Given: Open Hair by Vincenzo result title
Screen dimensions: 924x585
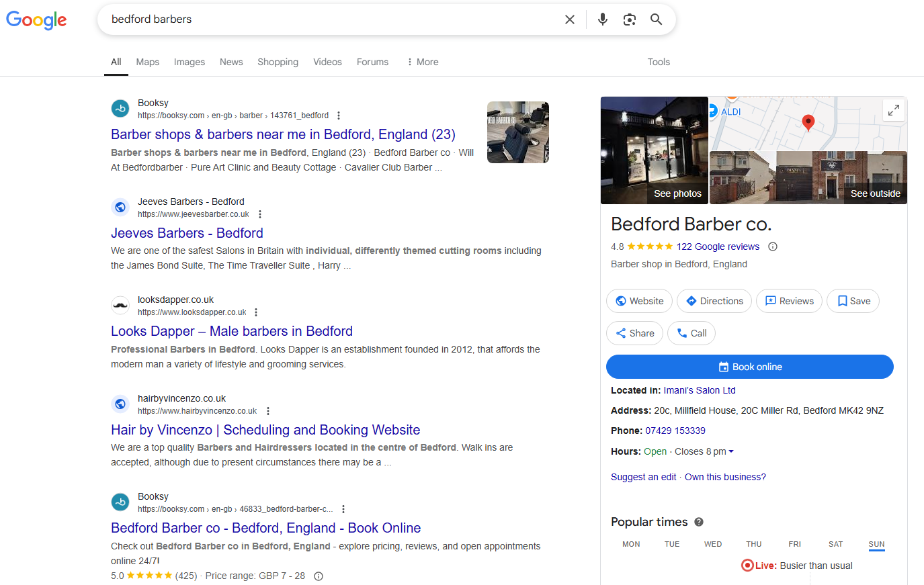Looking at the screenshot, I should pos(265,430).
